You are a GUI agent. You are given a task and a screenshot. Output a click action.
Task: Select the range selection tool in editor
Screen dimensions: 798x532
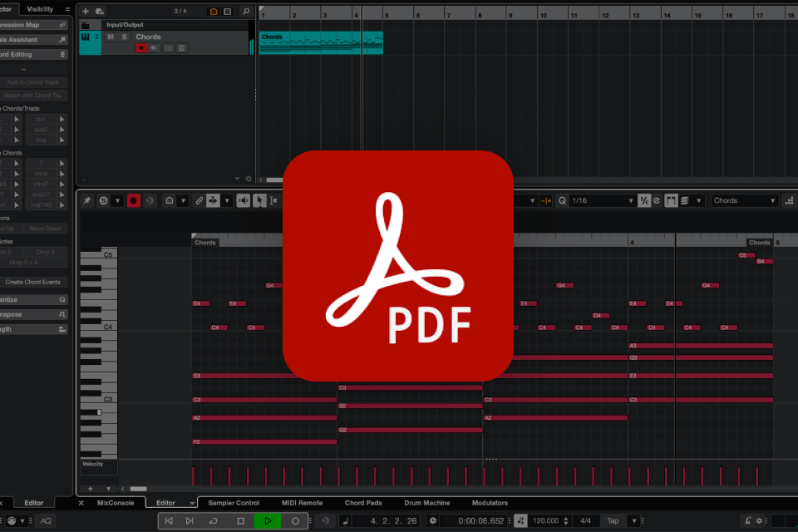tap(273, 200)
